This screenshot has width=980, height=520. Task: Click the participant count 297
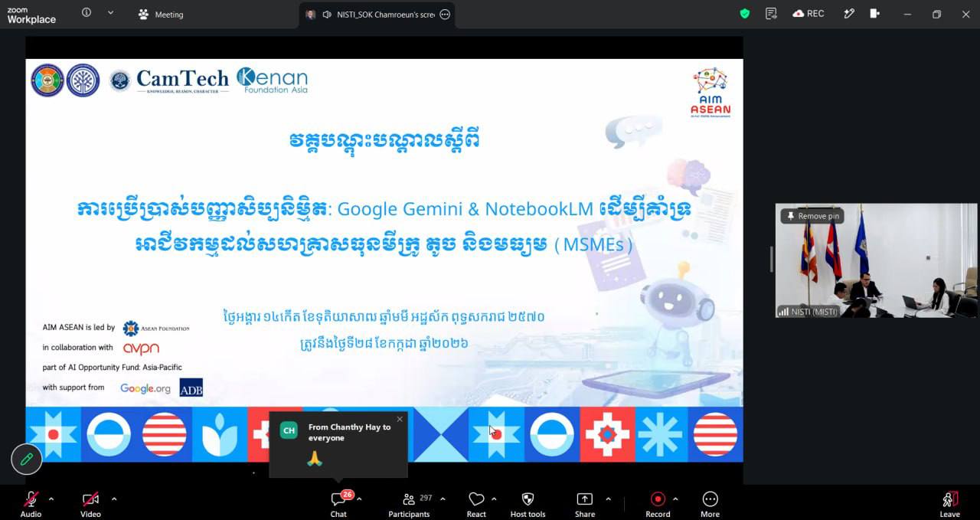(426, 498)
